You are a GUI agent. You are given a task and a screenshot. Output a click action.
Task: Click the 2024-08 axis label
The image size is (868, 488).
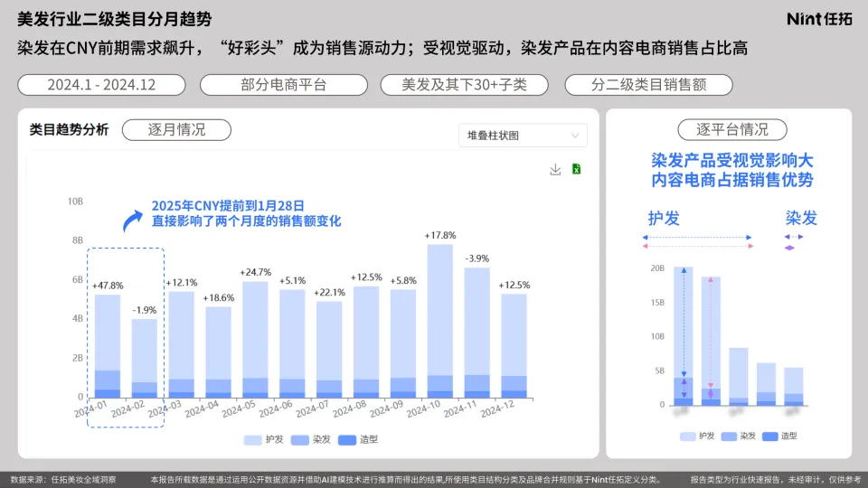[349, 408]
